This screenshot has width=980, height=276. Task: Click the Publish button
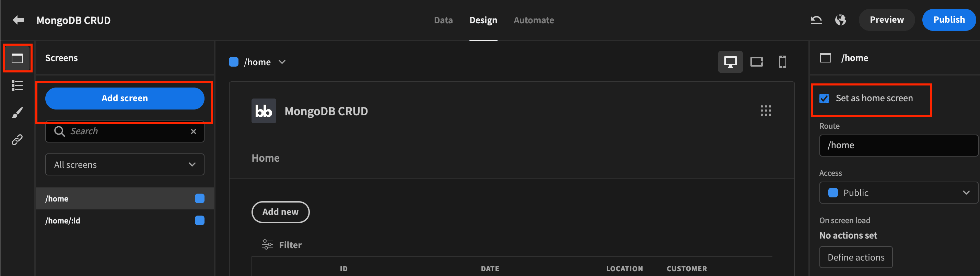[x=949, y=20]
